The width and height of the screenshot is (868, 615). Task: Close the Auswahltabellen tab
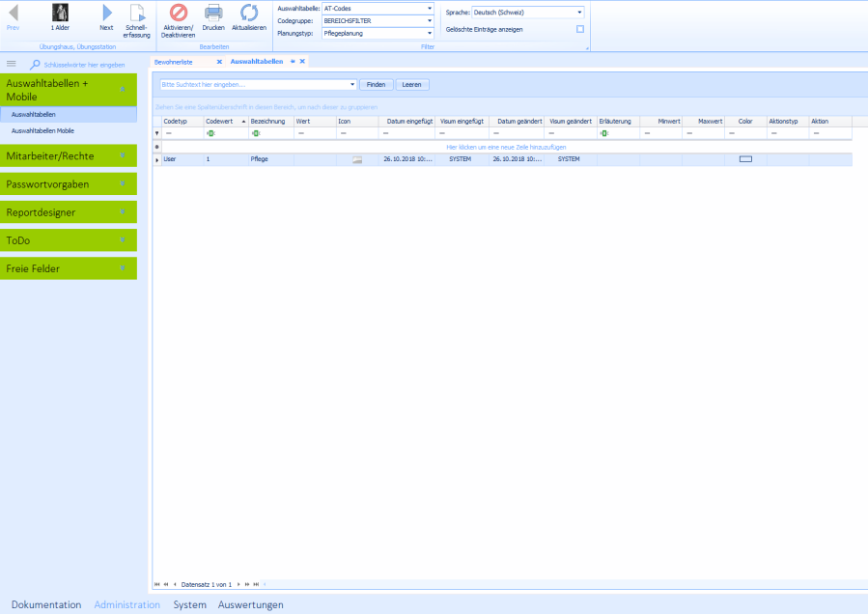(x=302, y=62)
